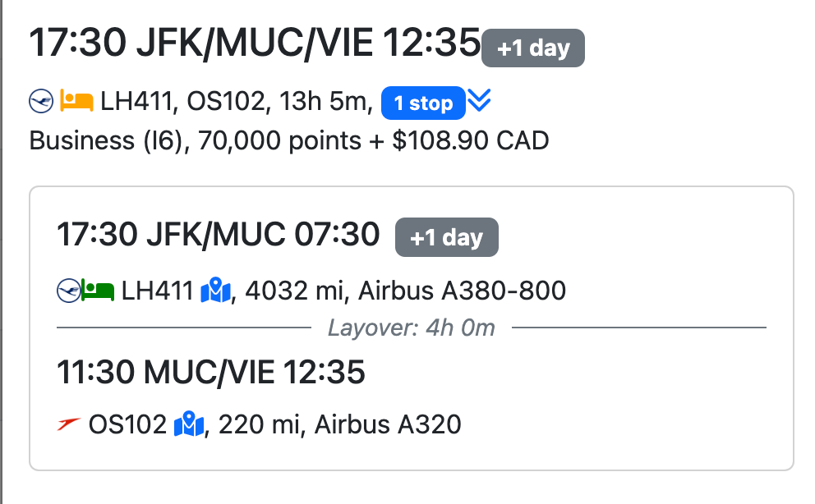
Task: Click the +1 day badge beside 12:35
Action: [532, 48]
